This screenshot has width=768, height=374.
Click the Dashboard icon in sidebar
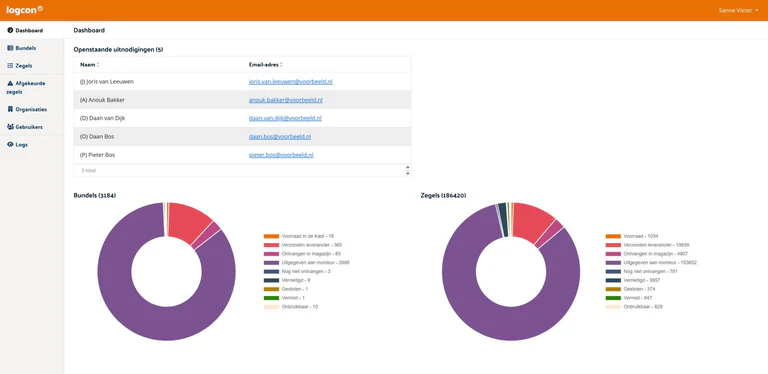tap(10, 30)
